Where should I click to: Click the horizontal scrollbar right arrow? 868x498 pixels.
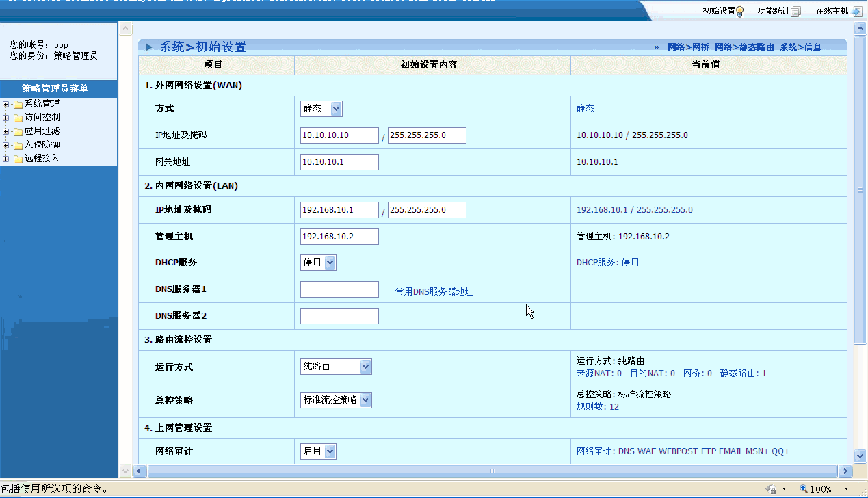845,471
